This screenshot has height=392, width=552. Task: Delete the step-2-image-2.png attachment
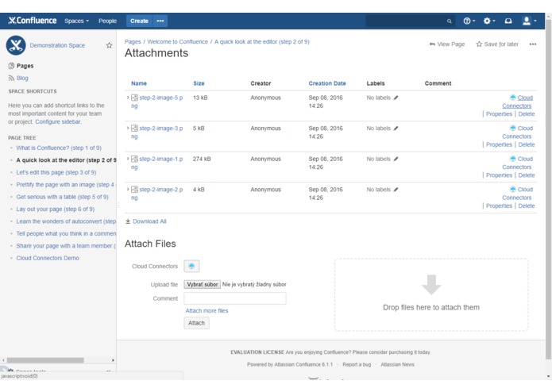tap(527, 206)
